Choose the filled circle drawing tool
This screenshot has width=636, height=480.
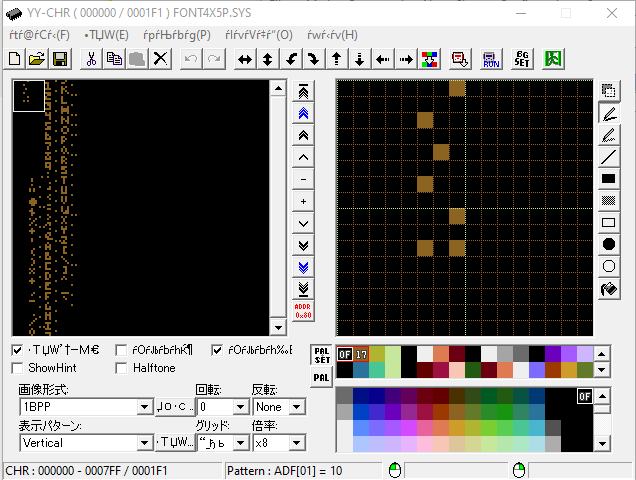[x=608, y=244]
